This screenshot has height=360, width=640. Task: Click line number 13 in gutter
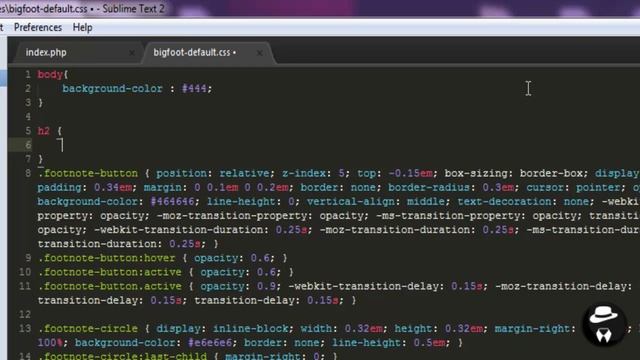coord(25,329)
